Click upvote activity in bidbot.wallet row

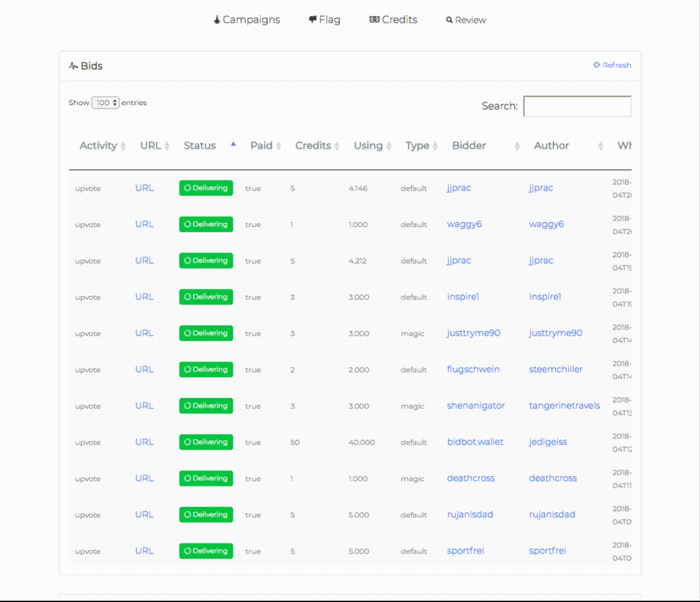point(88,443)
